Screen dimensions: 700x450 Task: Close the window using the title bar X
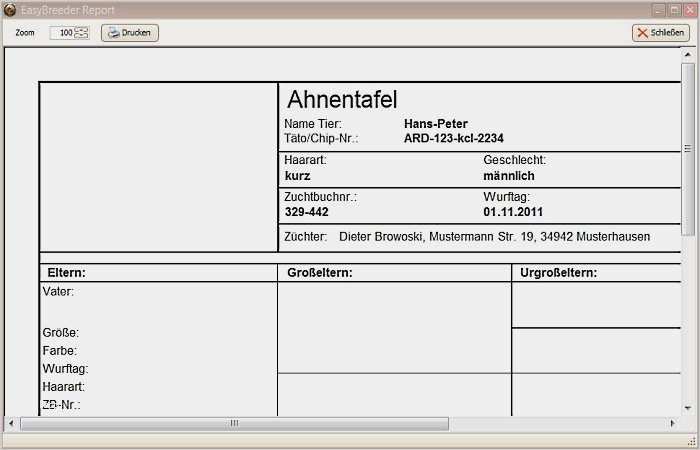[690, 10]
